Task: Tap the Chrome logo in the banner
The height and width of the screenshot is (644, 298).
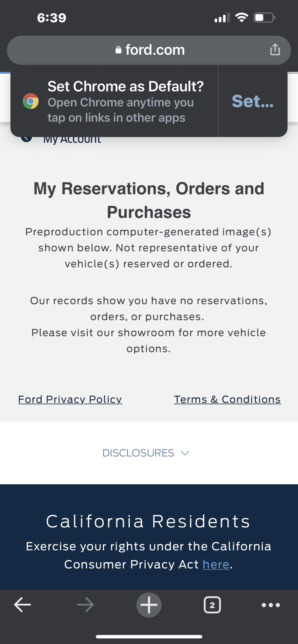Action: 31,101
